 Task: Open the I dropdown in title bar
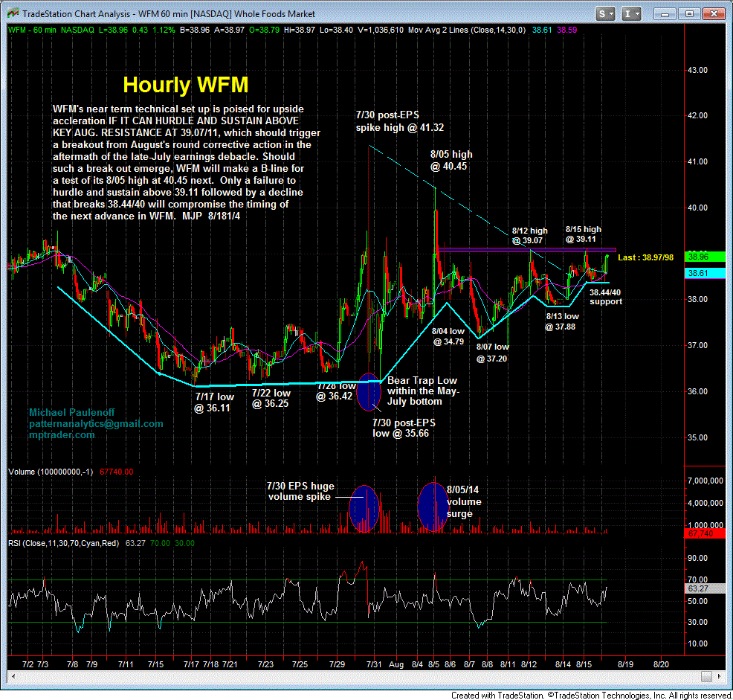point(631,14)
